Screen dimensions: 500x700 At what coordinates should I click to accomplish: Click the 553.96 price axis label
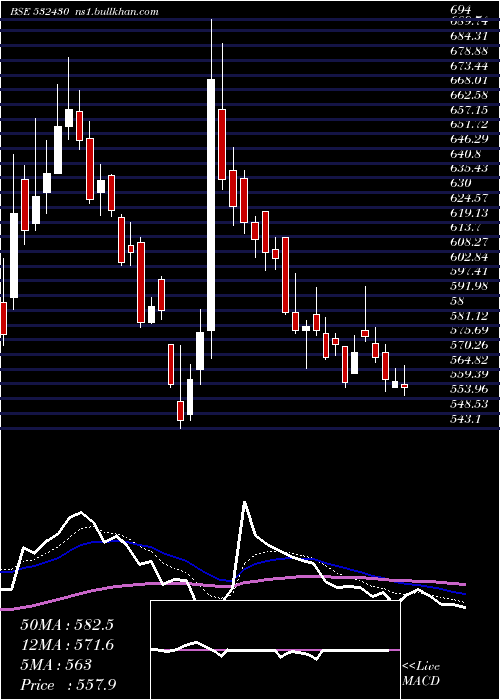pos(469,389)
